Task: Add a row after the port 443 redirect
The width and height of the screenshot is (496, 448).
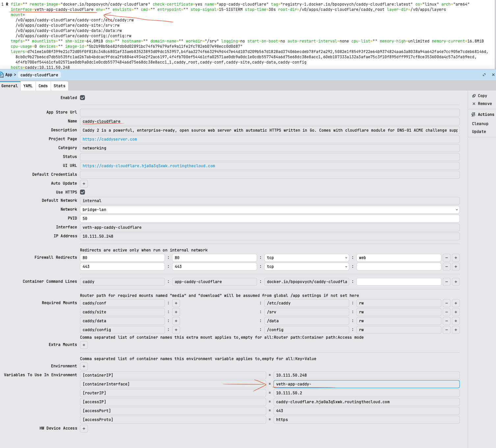Action: click(x=456, y=267)
